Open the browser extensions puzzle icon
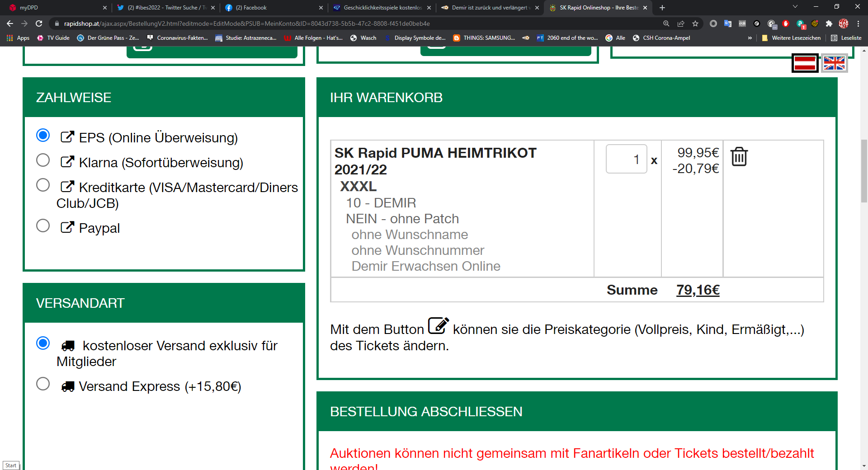This screenshot has width=868, height=470. pyautogui.click(x=829, y=23)
